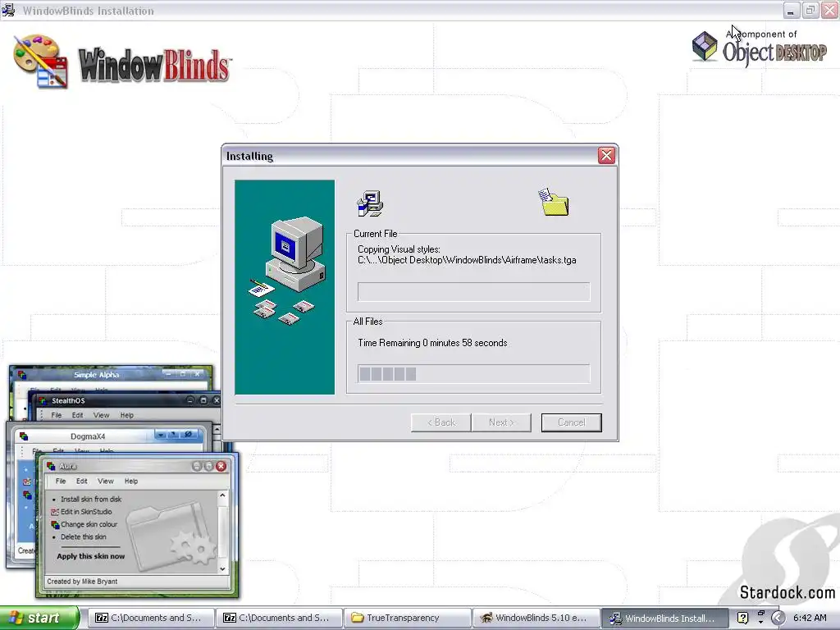This screenshot has width=840, height=630.
Task: Click the Simple Alpha window title
Action: pyautogui.click(x=97, y=374)
